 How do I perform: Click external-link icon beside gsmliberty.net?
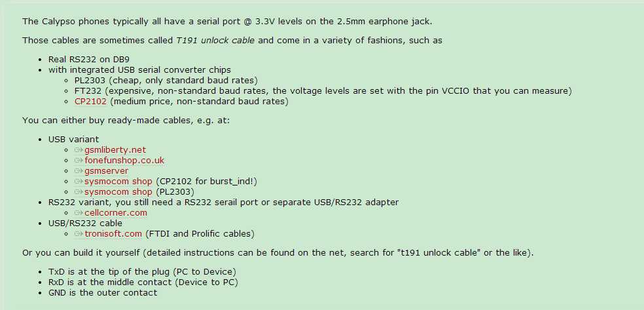79,149
